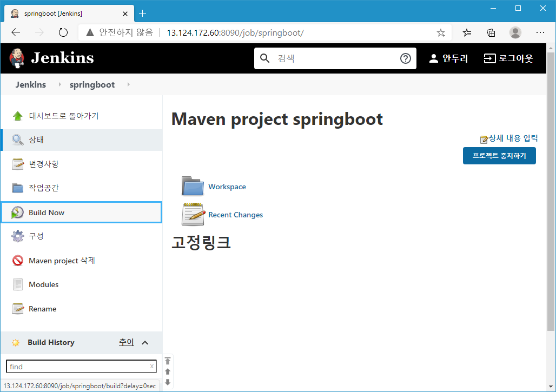Expand the Jenkins breadcrumb arrow
Screen dimensions: 556x392
pos(59,84)
